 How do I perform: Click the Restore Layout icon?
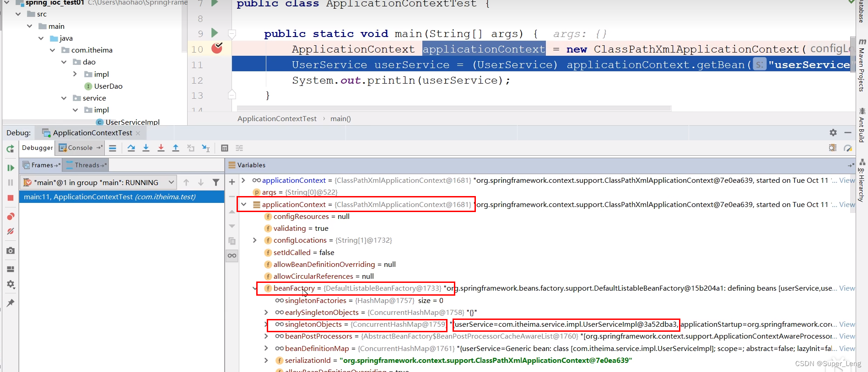tap(11, 269)
